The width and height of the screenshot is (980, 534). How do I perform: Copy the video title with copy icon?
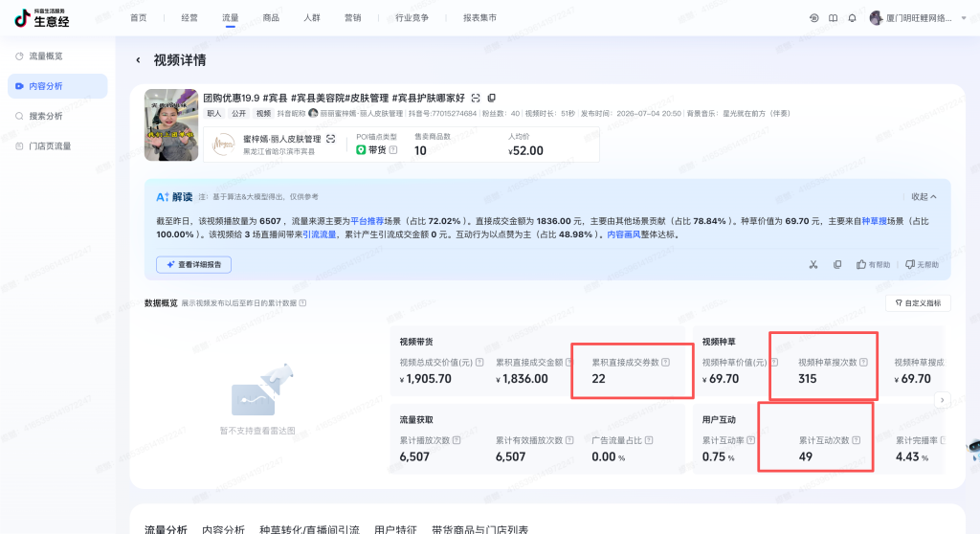coord(491,99)
